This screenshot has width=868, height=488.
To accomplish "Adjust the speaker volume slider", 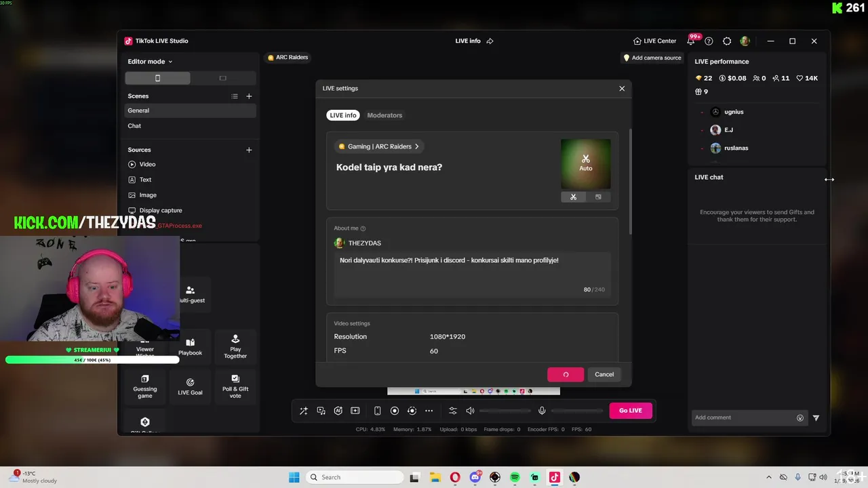I will [x=505, y=411].
